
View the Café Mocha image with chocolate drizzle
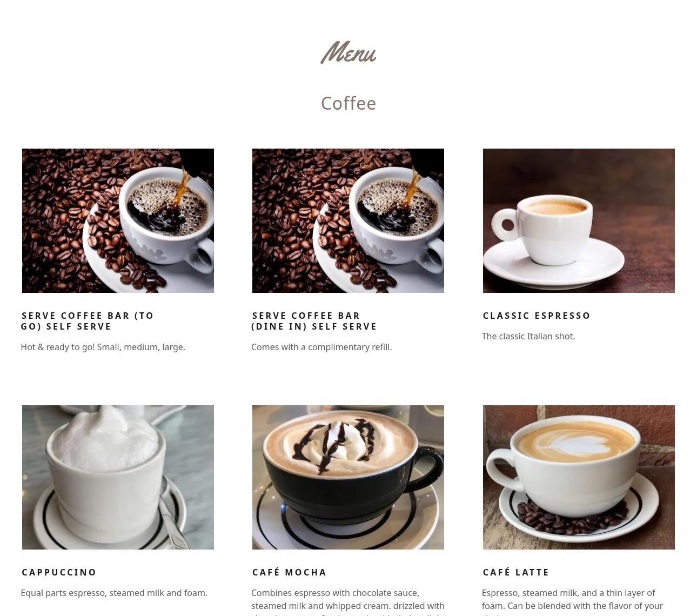[x=348, y=477]
